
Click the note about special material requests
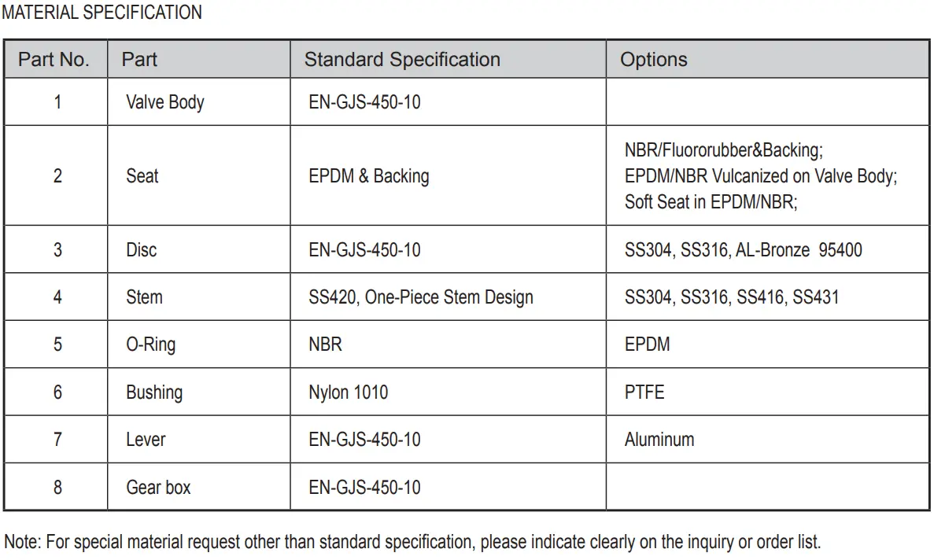[x=412, y=542]
